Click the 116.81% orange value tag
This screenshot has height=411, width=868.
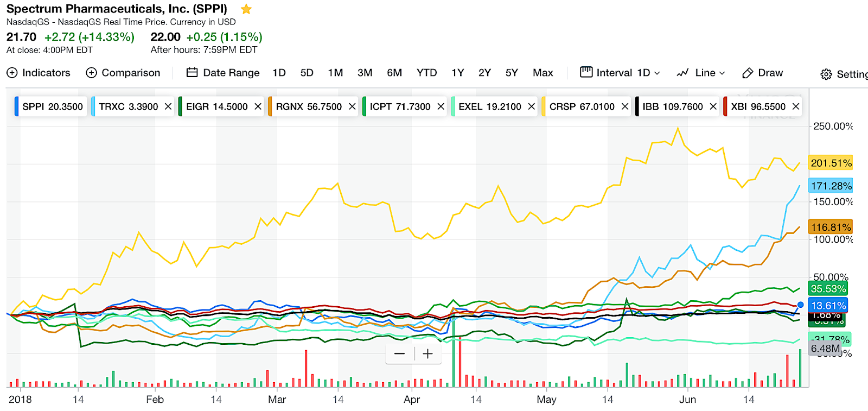(831, 227)
